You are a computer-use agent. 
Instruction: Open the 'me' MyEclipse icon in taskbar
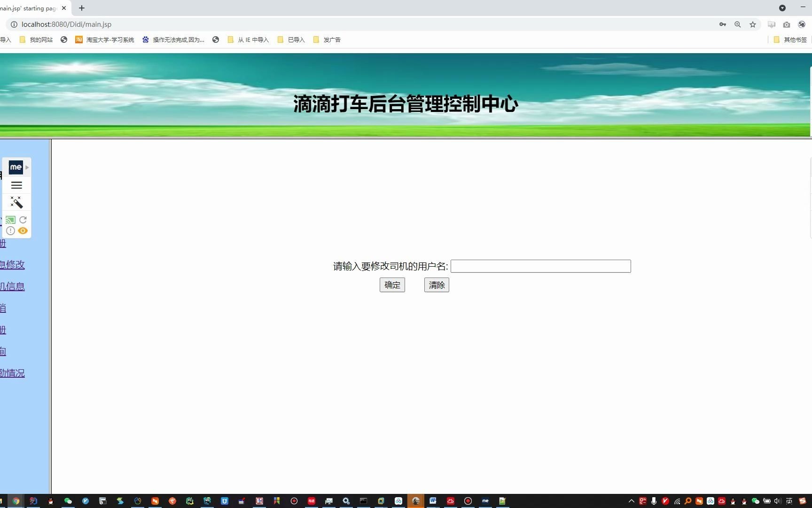pyautogui.click(x=485, y=501)
